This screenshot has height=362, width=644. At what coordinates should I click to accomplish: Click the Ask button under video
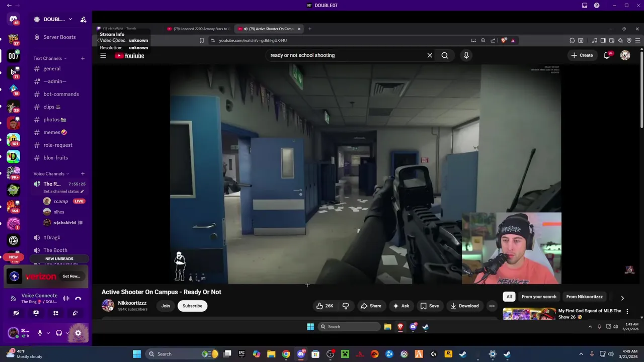(401, 306)
